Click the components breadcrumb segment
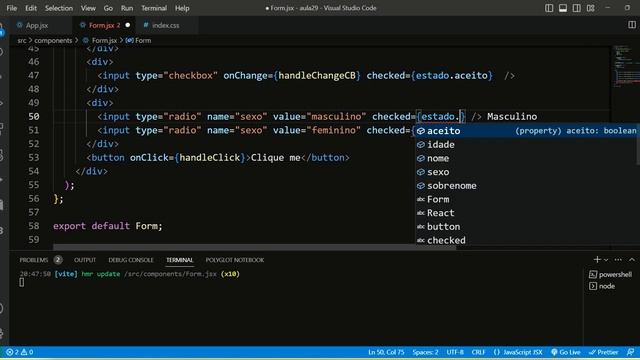Screen dimensions: 640x360 click(x=53, y=40)
